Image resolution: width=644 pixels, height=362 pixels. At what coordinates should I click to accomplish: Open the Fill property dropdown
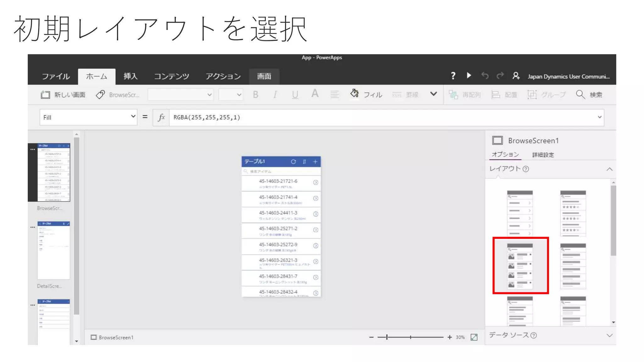[88, 117]
